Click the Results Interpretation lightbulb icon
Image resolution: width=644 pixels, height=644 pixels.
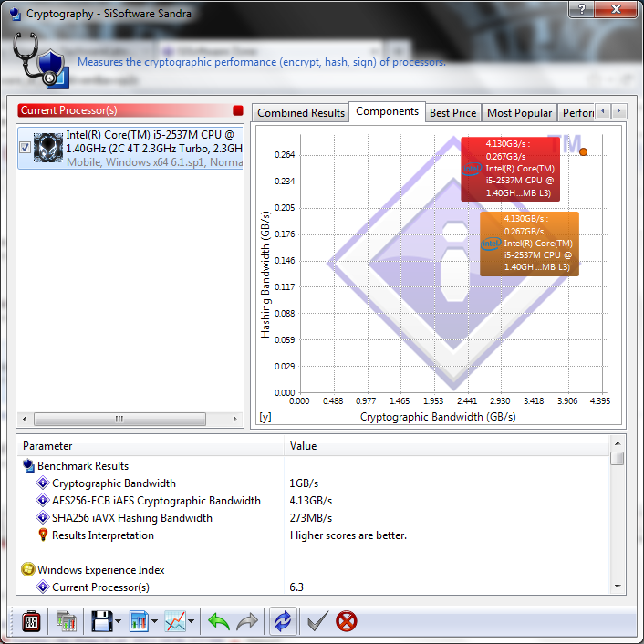[43, 535]
